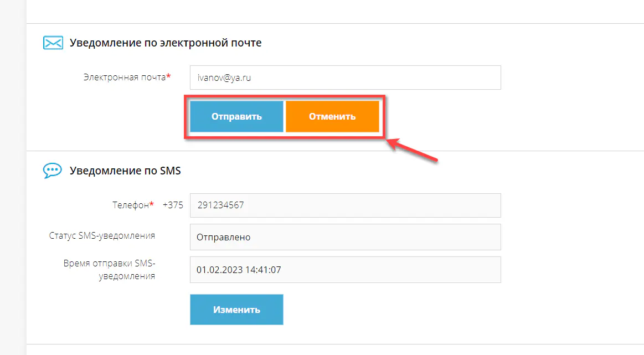Click the red arrow pointing at buttons
This screenshot has height=355, width=644.
coord(413,151)
